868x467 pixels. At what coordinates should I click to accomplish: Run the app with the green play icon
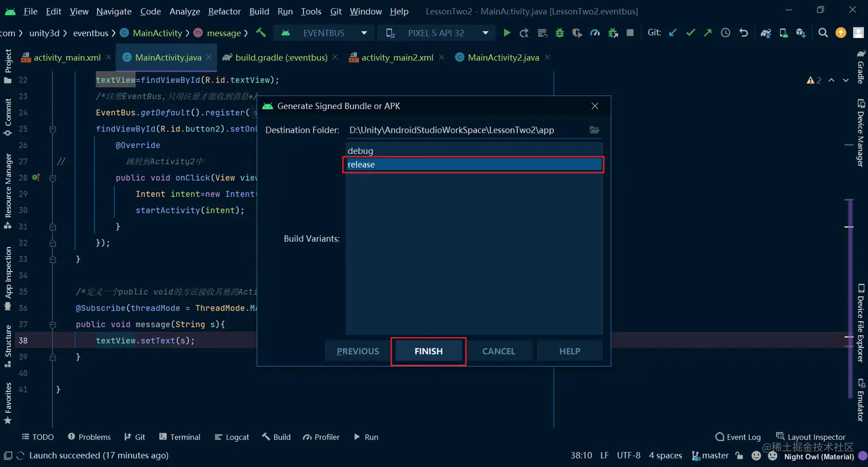[506, 33]
